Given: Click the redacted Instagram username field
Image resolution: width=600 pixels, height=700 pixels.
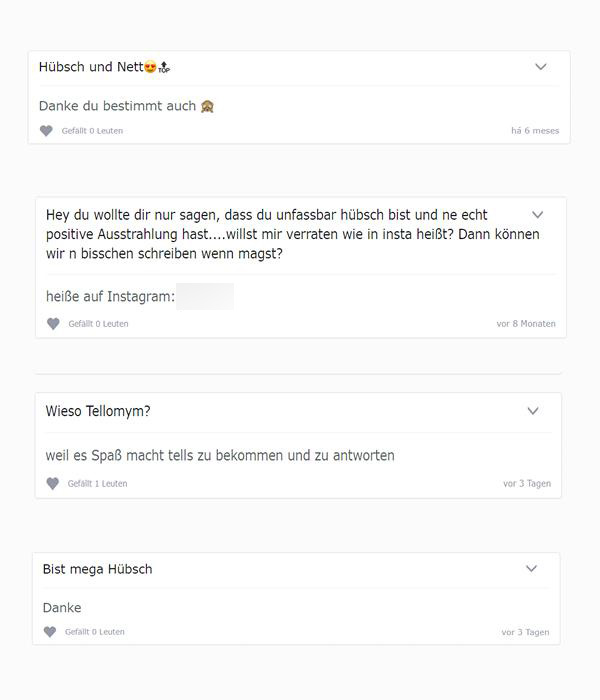Looking at the screenshot, I should coord(205,297).
